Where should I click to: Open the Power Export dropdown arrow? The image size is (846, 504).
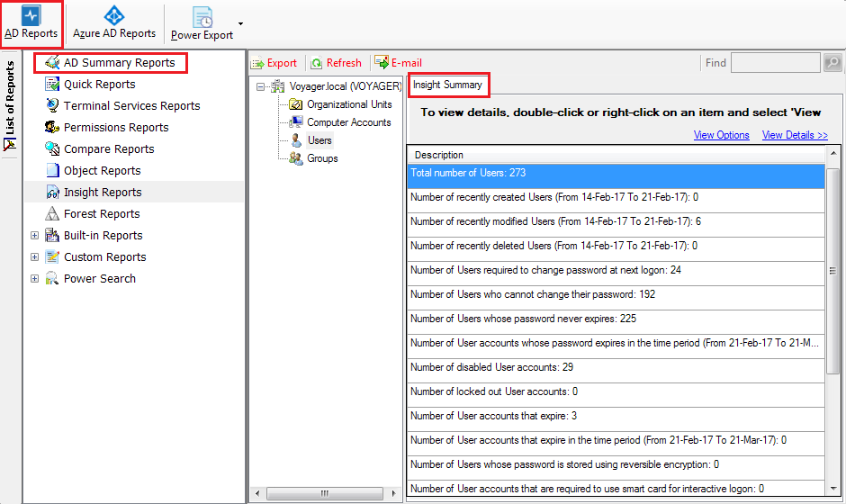[x=240, y=23]
